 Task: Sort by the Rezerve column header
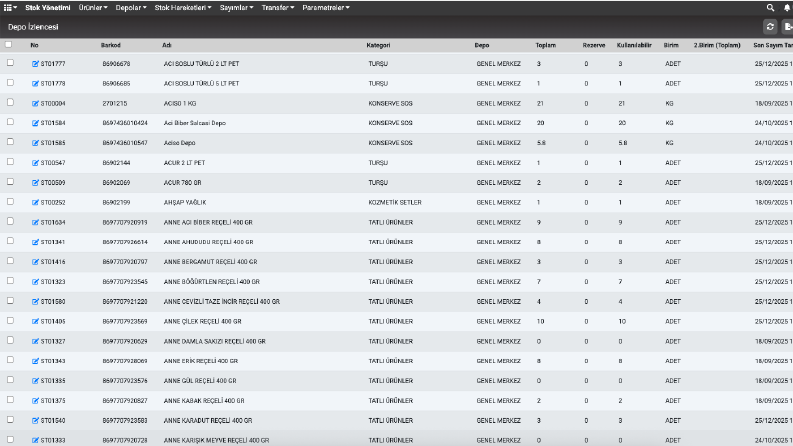[594, 45]
